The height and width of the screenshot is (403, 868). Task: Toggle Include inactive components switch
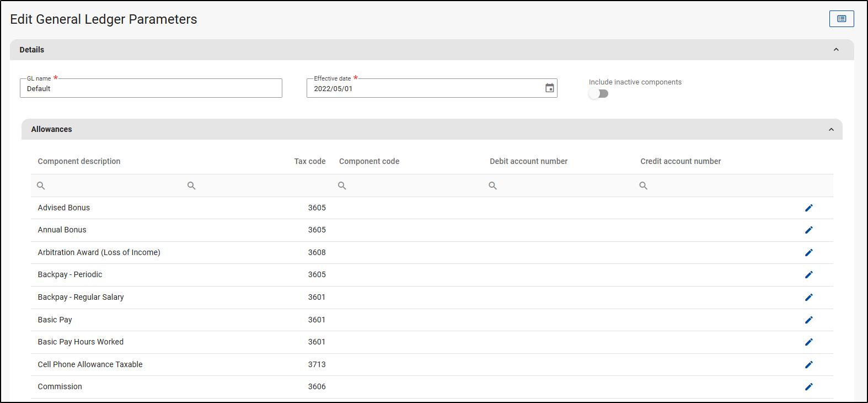(598, 94)
